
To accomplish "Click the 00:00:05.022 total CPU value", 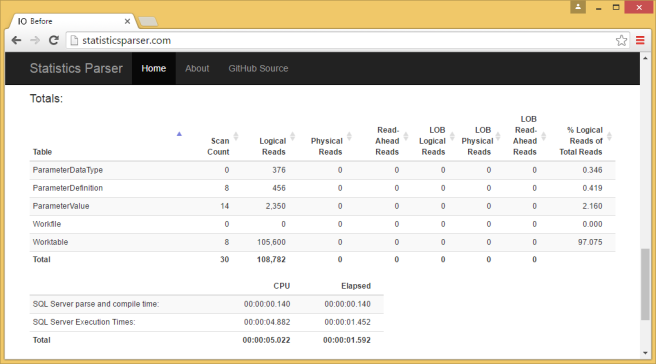I will 266,340.
